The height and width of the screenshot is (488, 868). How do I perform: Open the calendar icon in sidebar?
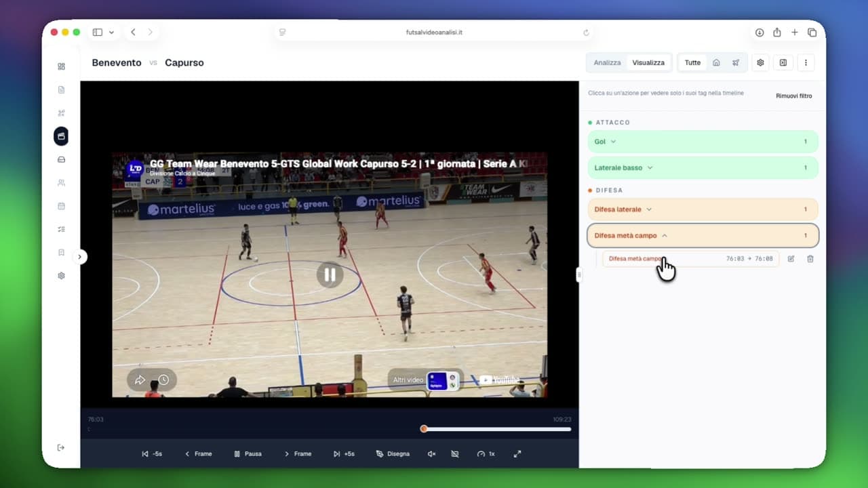click(61, 206)
